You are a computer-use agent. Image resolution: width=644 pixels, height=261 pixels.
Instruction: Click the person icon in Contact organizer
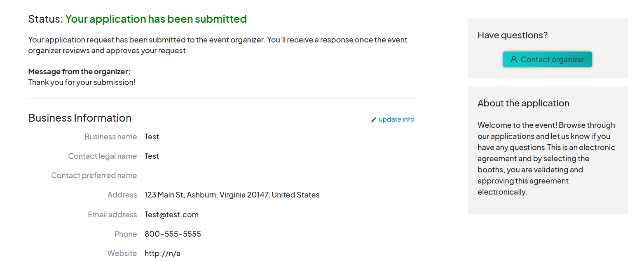tap(513, 59)
